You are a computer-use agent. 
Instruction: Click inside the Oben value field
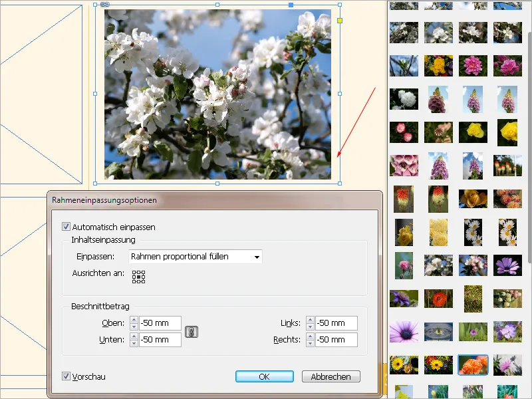[x=156, y=323]
